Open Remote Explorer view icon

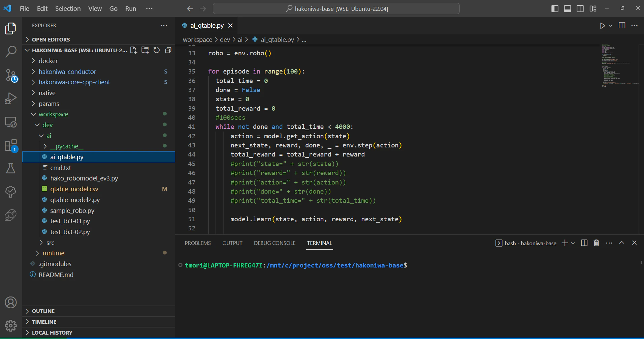point(11,122)
